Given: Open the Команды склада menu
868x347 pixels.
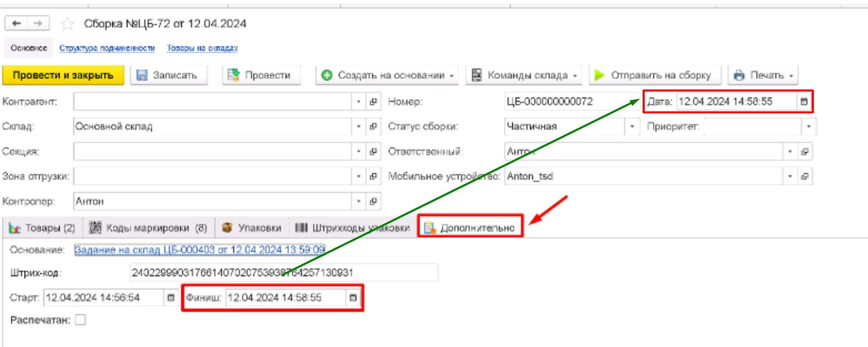Looking at the screenshot, I should [x=524, y=75].
